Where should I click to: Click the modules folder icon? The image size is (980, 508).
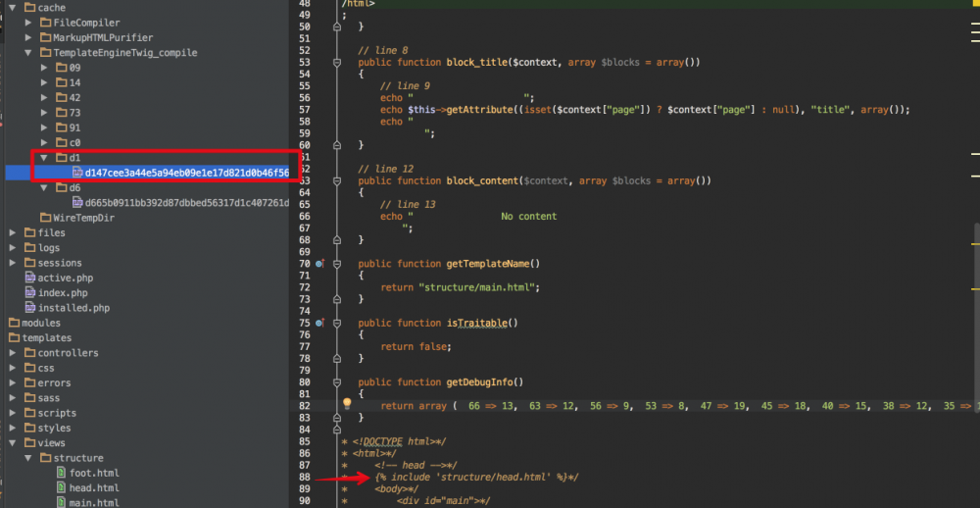(14, 323)
